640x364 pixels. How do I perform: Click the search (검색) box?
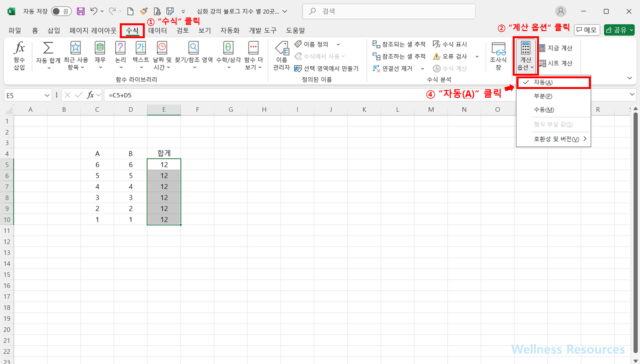[x=389, y=11]
